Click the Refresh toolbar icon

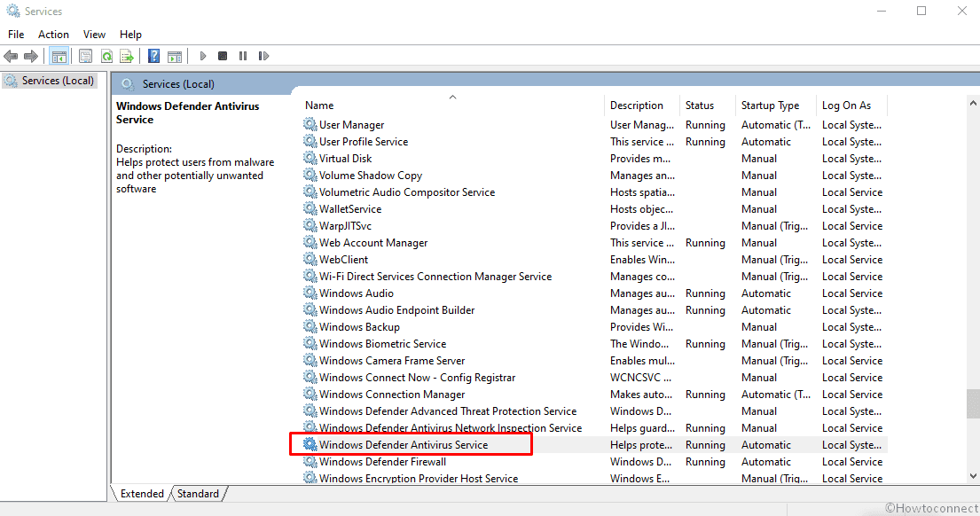coord(106,56)
